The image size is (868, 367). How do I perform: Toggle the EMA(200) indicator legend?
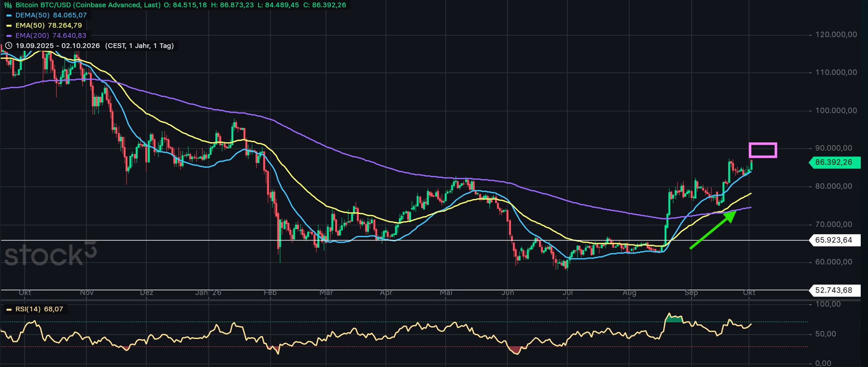tap(46, 36)
